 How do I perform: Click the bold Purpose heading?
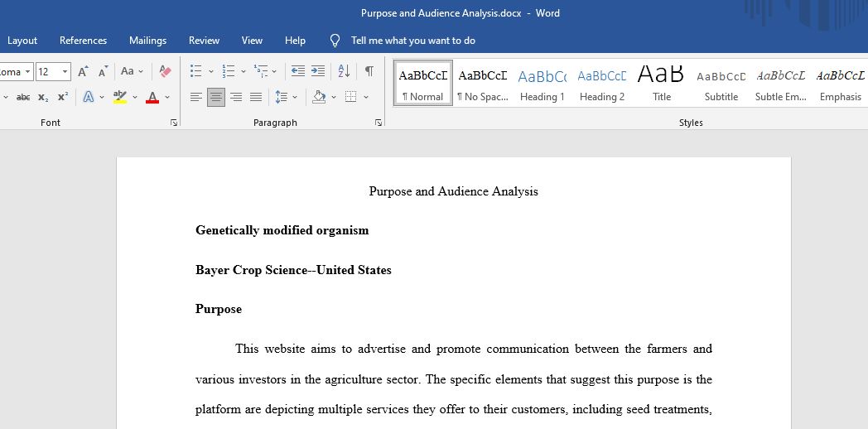[x=219, y=309]
